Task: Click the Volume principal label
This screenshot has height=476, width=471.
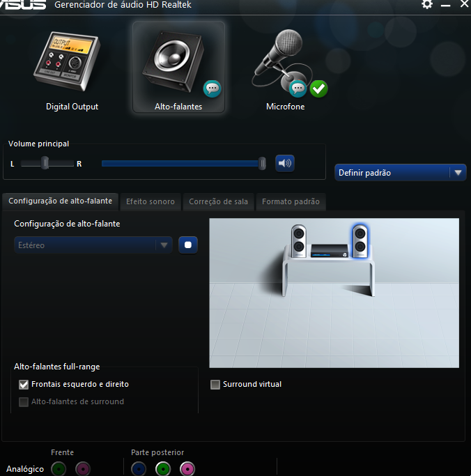Action: click(x=38, y=144)
